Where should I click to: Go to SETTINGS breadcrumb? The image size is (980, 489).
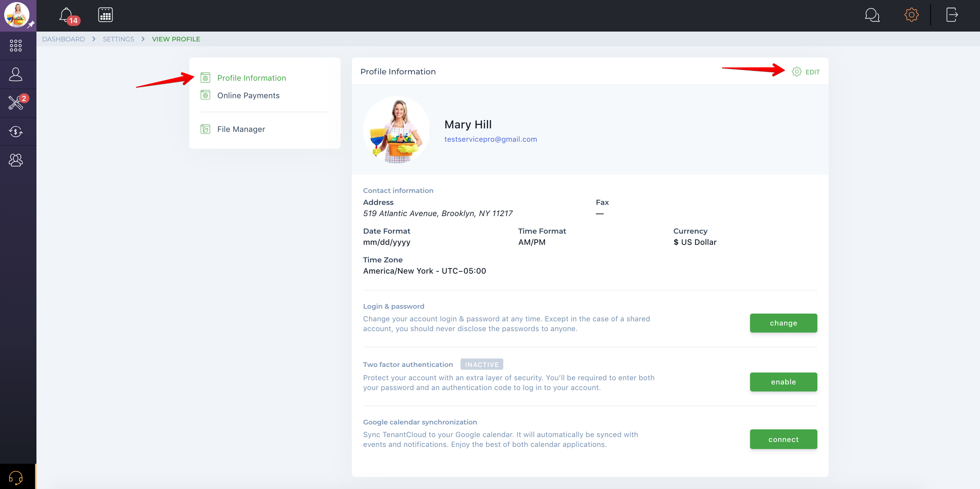coord(118,39)
